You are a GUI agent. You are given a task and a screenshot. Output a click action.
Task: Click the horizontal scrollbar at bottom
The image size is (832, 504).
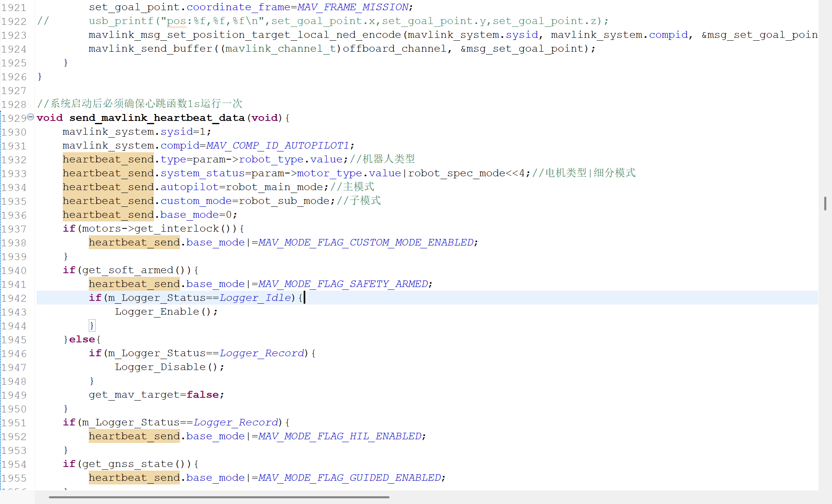click(x=218, y=497)
